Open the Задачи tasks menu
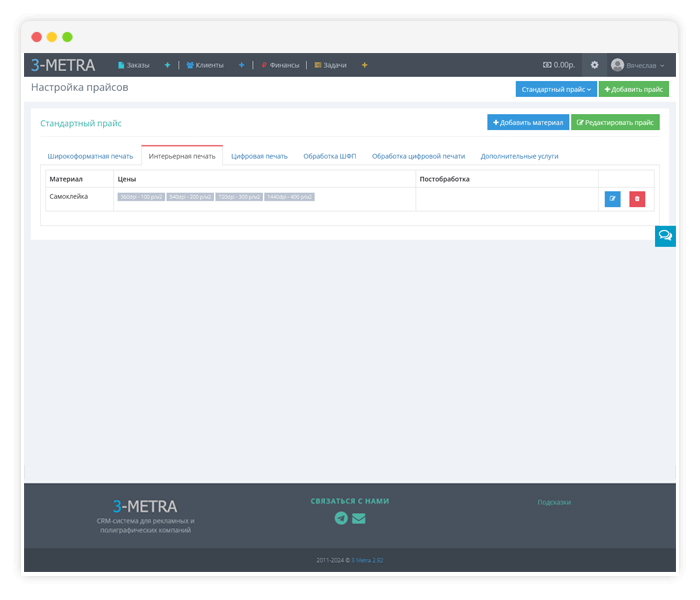 tap(330, 65)
